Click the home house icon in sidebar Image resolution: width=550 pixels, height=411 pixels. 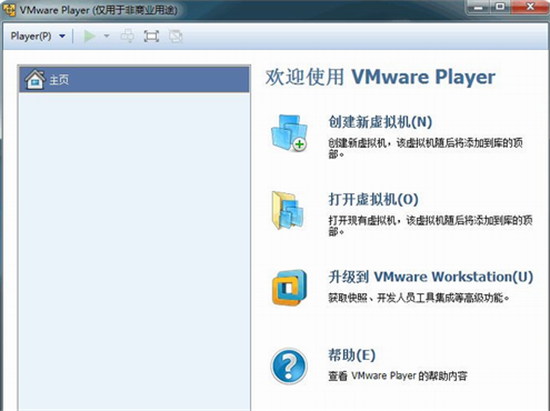click(35, 79)
